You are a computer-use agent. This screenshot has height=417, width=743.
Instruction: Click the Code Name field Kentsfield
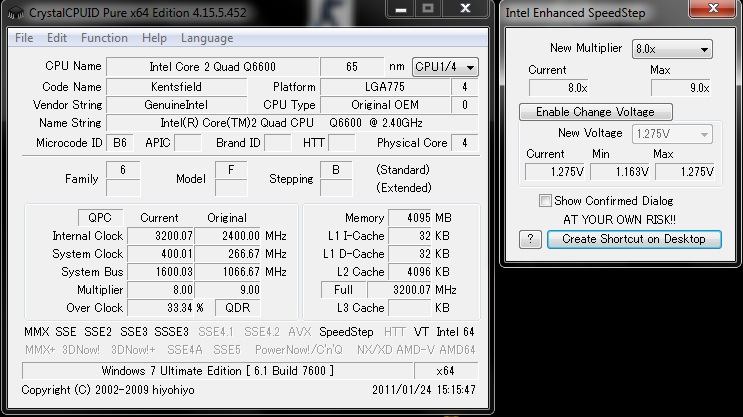pyautogui.click(x=176, y=87)
